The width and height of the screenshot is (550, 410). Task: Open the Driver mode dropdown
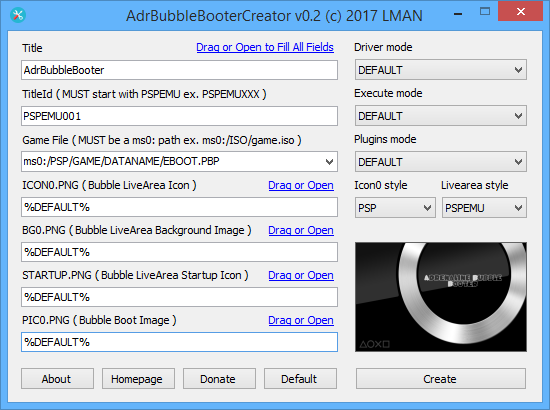tap(441, 70)
